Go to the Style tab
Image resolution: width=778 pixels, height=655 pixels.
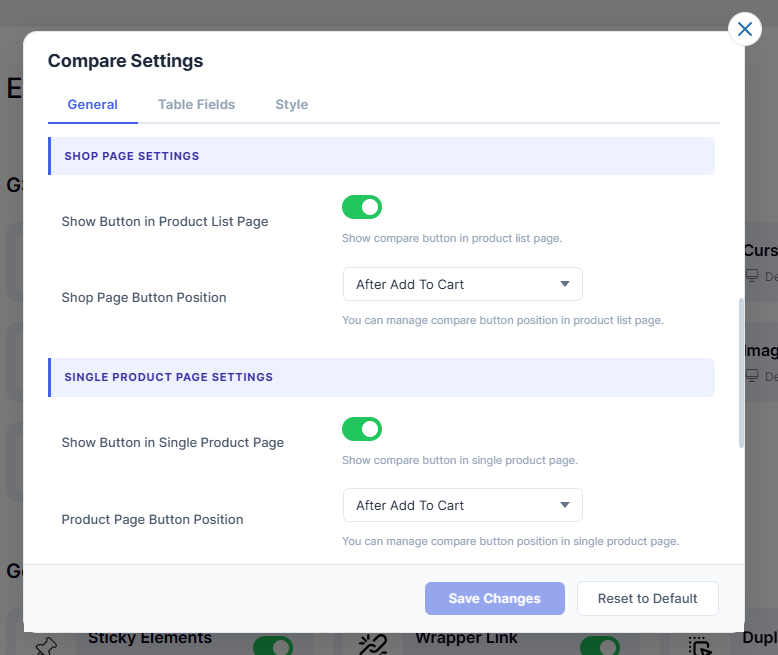pyautogui.click(x=291, y=104)
